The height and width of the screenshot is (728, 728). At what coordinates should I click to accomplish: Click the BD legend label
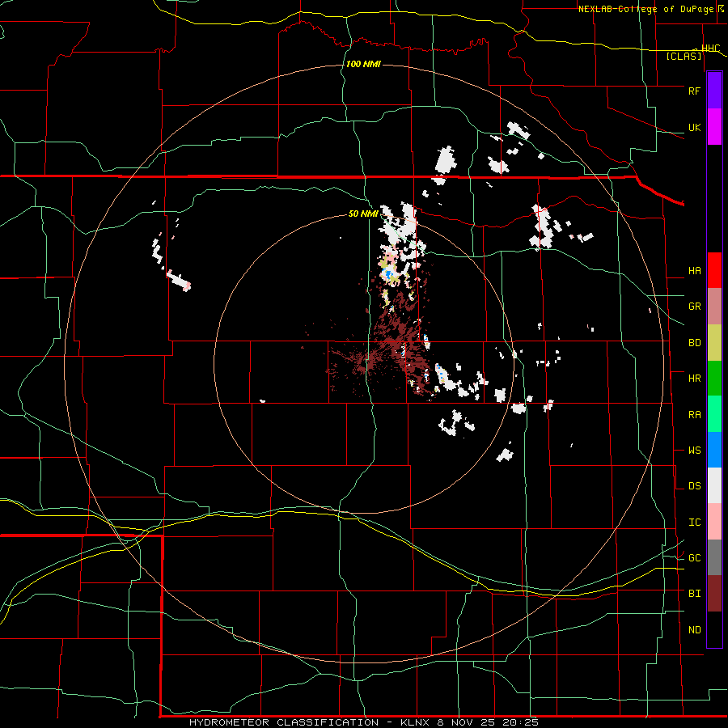click(694, 343)
